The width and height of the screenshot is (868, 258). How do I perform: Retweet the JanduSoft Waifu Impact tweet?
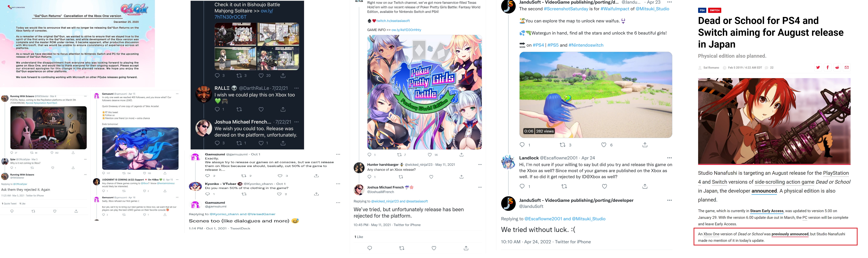click(x=562, y=145)
